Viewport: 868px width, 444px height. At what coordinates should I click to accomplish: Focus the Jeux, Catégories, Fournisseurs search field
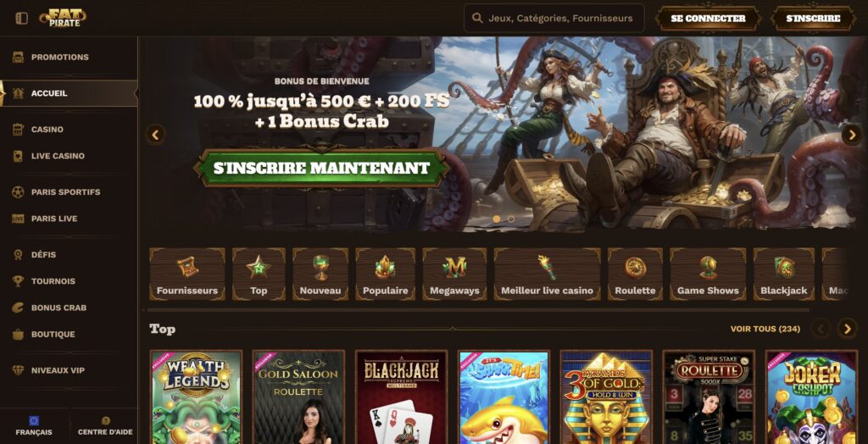click(554, 19)
